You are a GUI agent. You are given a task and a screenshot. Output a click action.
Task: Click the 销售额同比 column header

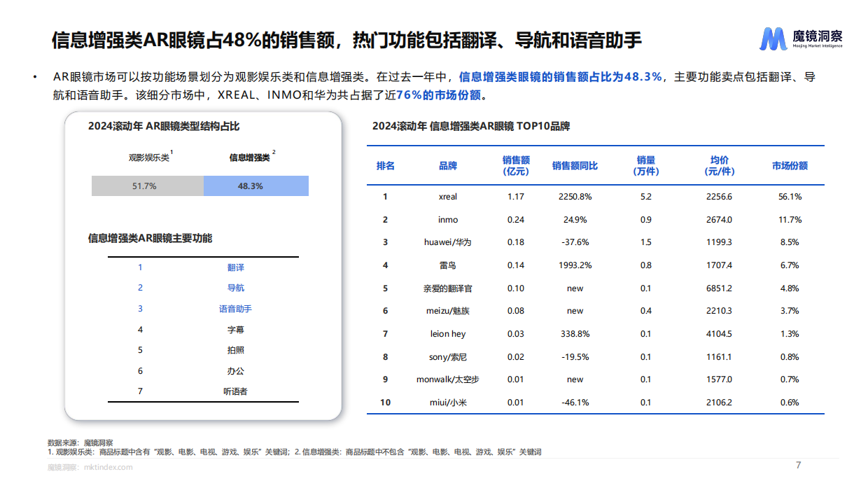tap(575, 166)
